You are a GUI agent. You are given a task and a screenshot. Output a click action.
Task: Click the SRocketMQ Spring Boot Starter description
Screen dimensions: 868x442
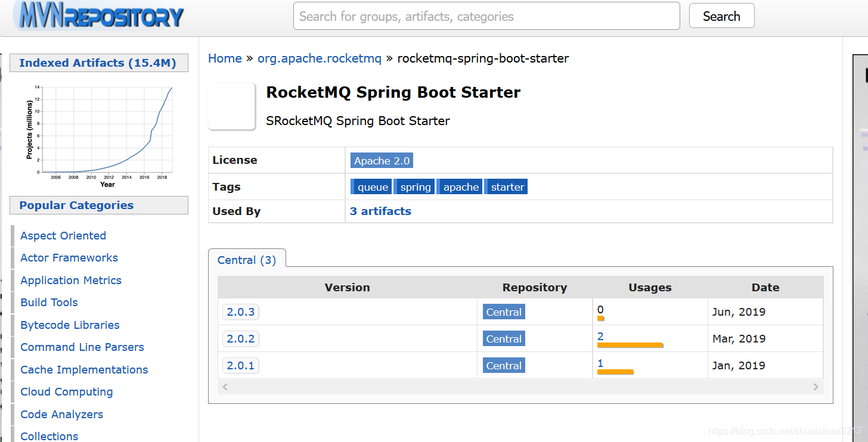click(358, 121)
